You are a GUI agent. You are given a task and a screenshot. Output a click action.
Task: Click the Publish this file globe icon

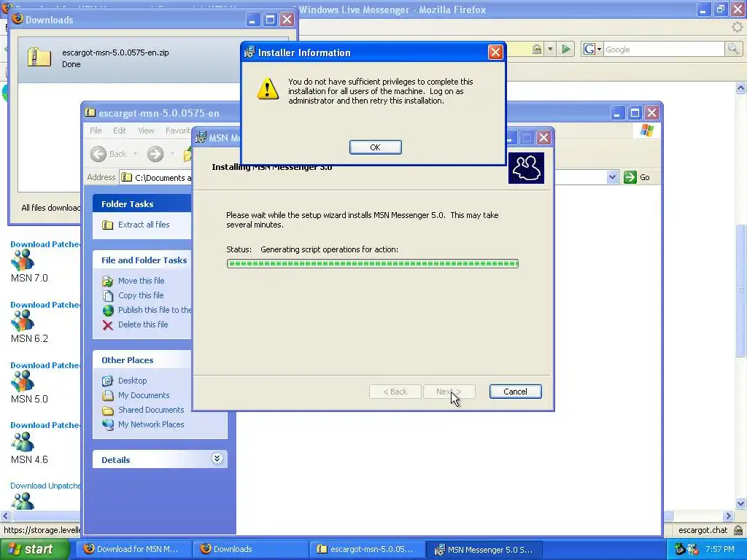tap(108, 311)
